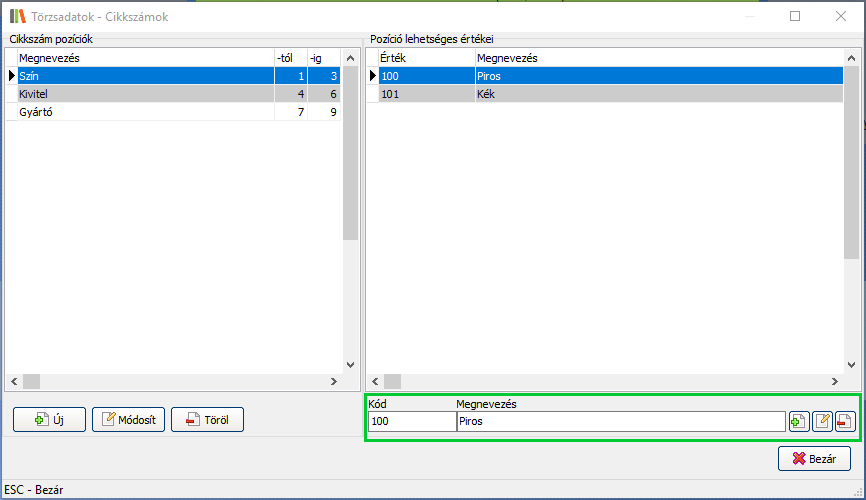Select the Gyártó position row
The image size is (866, 500).
point(145,112)
